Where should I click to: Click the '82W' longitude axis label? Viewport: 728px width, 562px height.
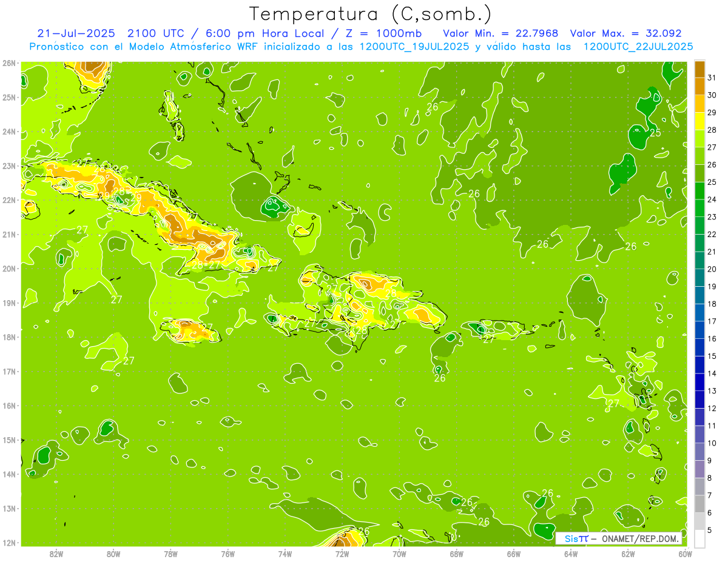click(56, 554)
